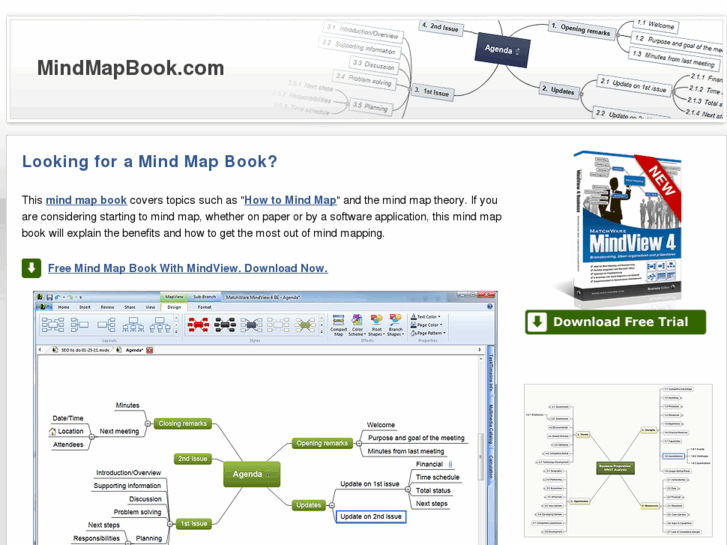
Task: Click the Agenda node in the header banner
Action: coord(502,50)
